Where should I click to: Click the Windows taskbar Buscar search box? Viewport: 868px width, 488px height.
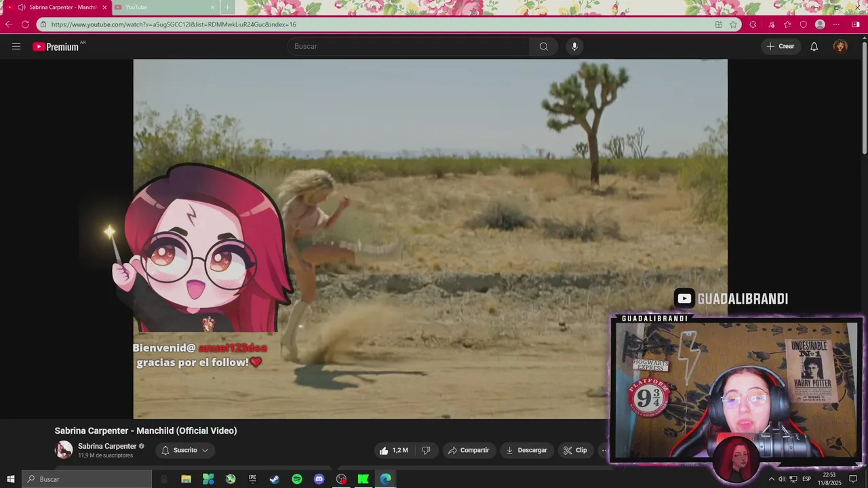tap(87, 479)
